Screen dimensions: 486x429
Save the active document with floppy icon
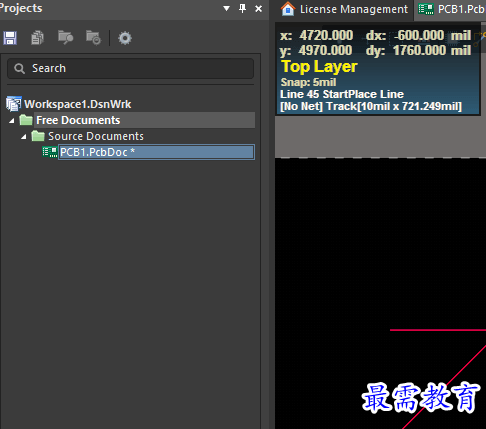[10, 38]
